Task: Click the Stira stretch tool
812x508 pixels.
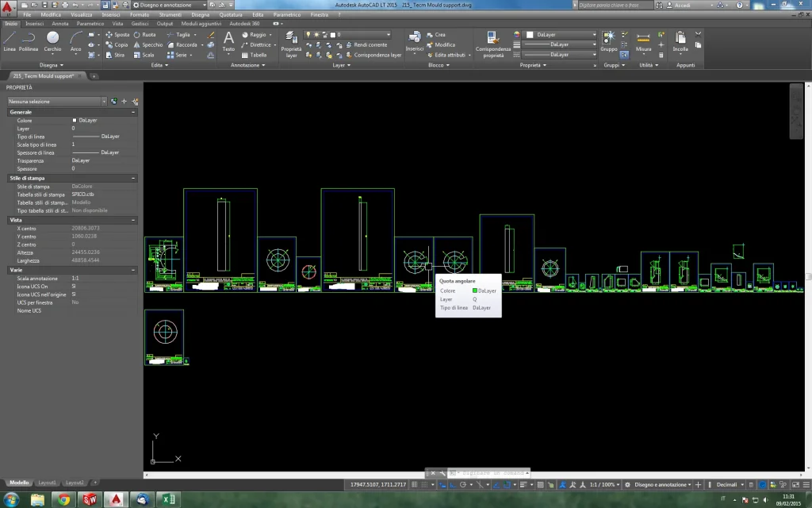Action: click(x=116, y=55)
